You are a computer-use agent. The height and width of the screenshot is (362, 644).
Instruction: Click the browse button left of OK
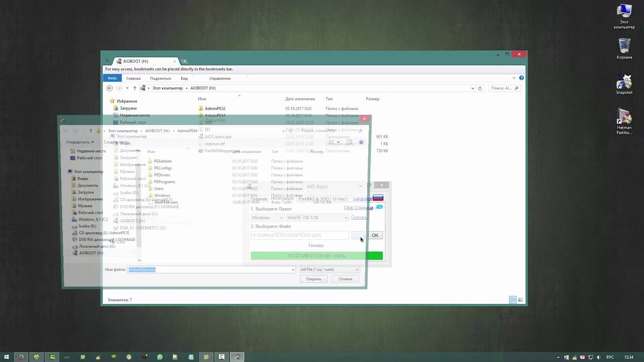(x=358, y=235)
